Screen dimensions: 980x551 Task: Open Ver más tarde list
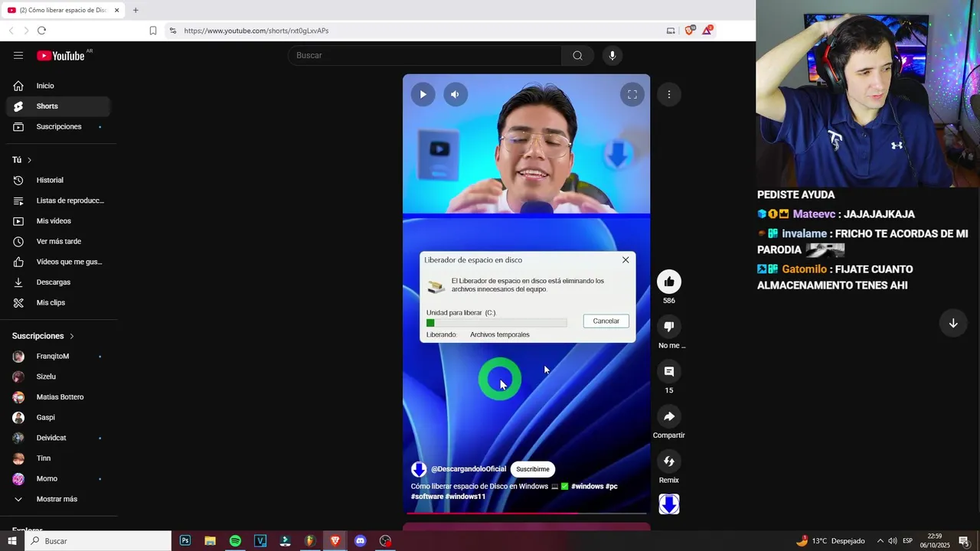pos(58,241)
